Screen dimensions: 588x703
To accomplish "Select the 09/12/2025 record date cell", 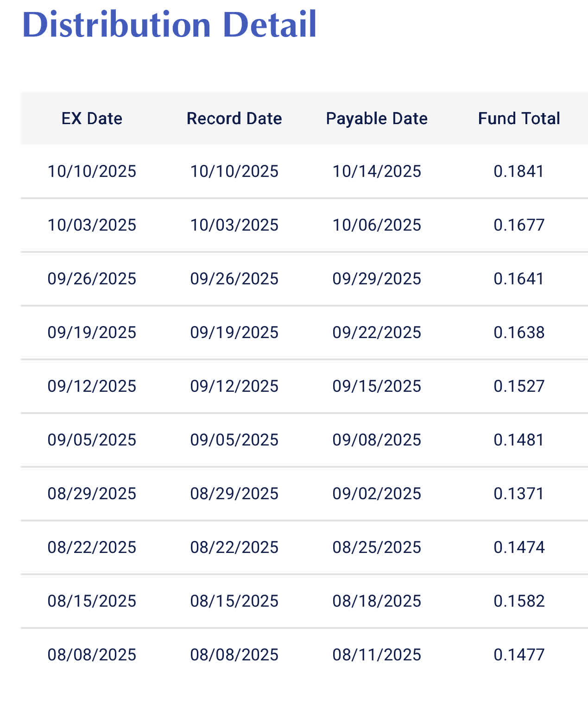I will click(x=234, y=386).
